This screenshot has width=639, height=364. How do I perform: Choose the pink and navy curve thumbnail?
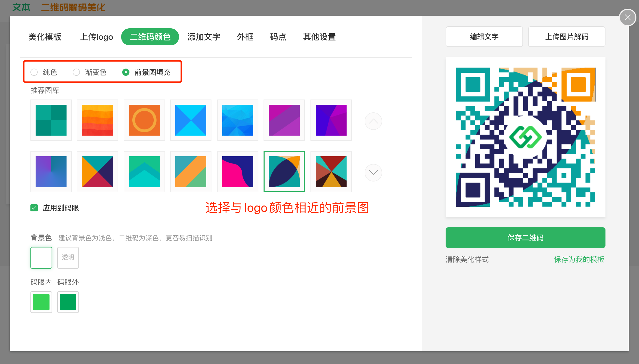(238, 172)
